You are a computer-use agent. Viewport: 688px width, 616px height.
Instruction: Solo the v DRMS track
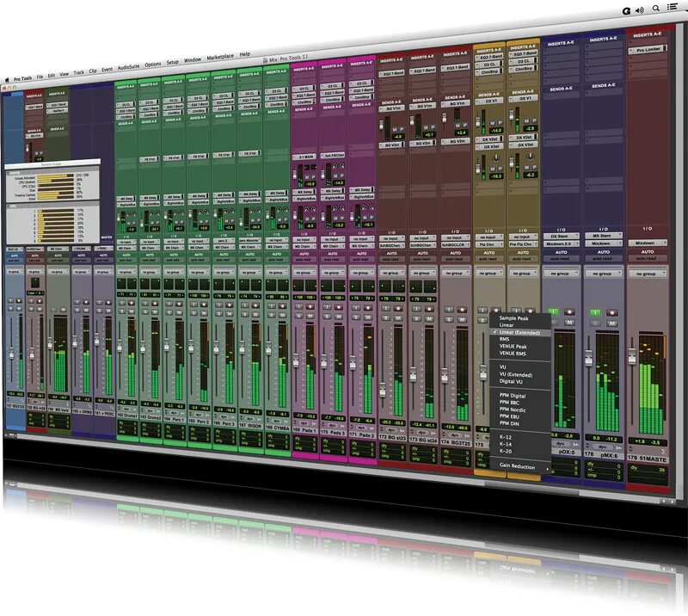77,309
